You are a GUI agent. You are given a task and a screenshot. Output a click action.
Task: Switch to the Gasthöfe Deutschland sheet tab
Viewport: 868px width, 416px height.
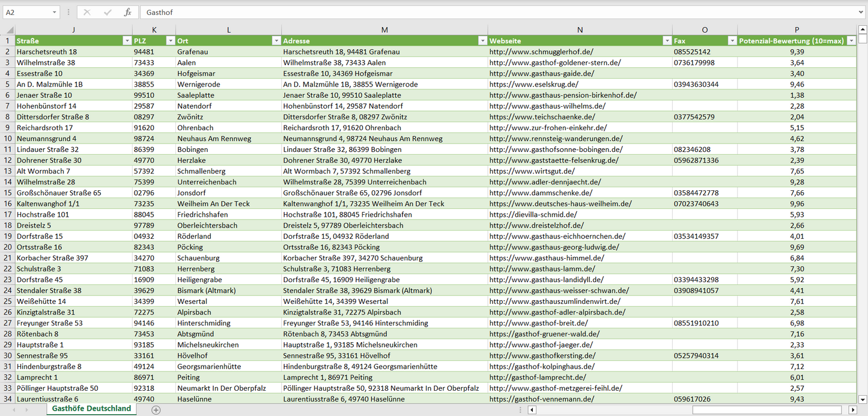click(x=91, y=409)
